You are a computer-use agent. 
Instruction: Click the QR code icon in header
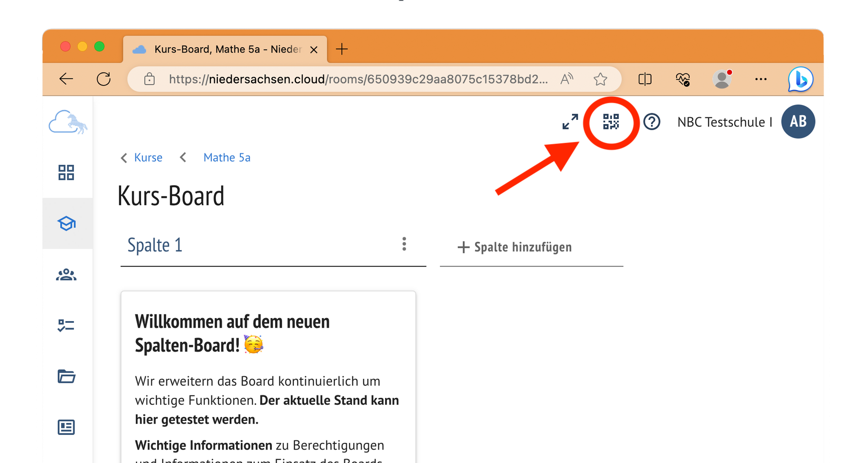click(x=611, y=122)
